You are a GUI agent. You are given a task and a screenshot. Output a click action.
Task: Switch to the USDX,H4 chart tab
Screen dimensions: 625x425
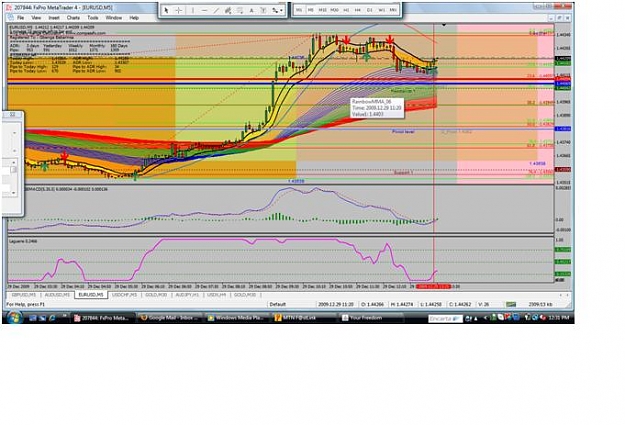(216, 295)
